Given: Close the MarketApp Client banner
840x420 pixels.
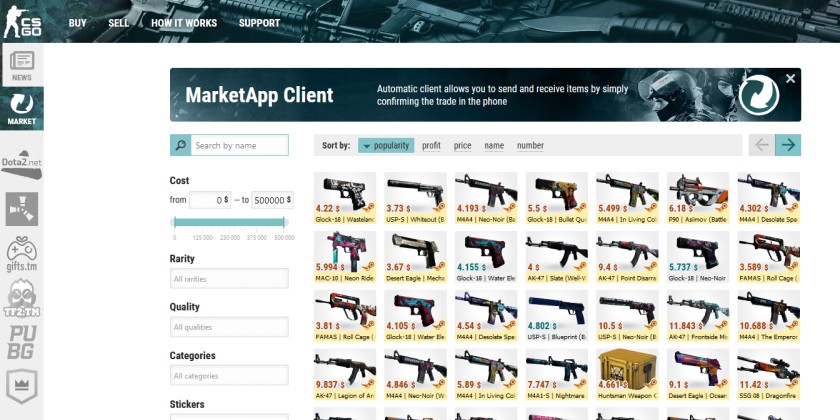Looking at the screenshot, I should click(x=790, y=78).
